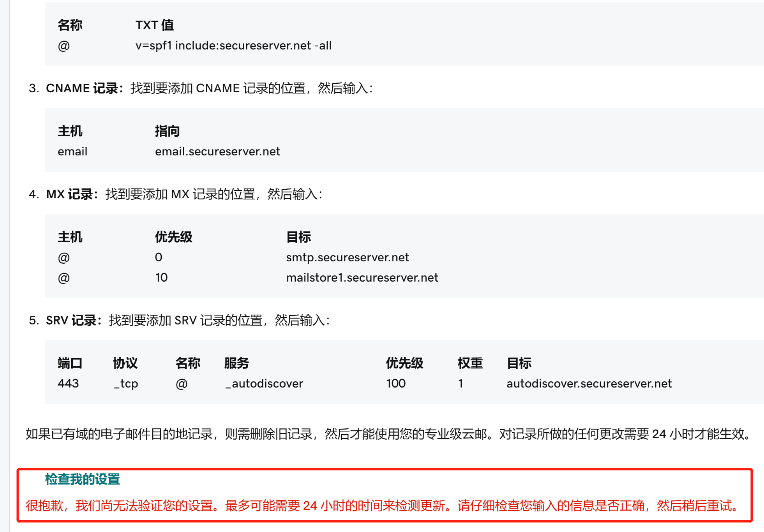764x532 pixels.
Task: Click the 指向 column header
Action: pos(167,131)
